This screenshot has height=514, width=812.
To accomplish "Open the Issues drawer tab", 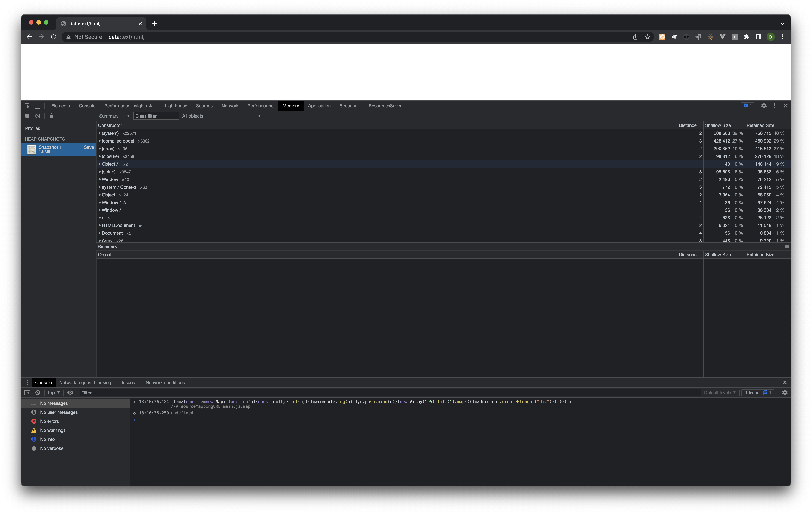I will tap(128, 382).
